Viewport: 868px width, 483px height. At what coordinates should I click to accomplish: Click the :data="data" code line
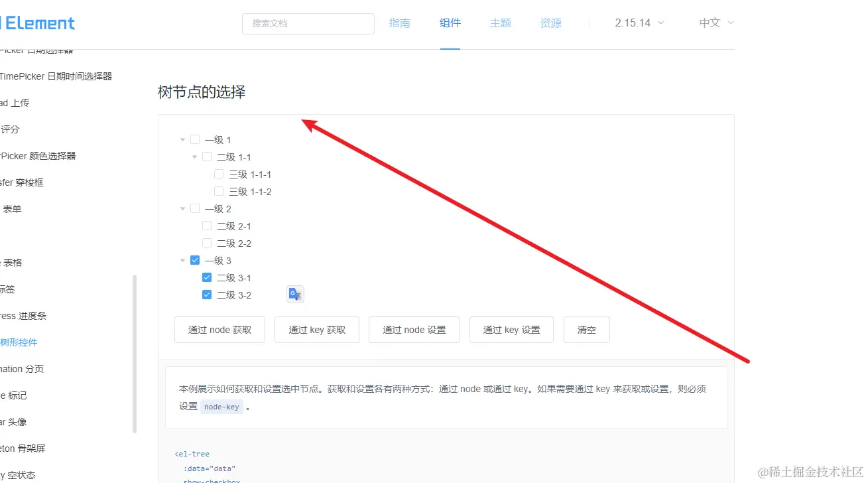pos(210,468)
